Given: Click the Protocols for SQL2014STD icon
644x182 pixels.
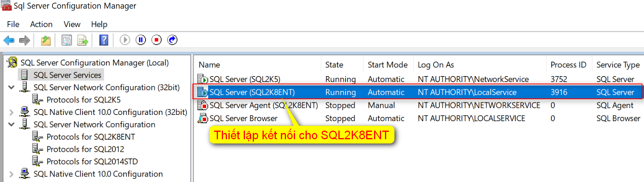Looking at the screenshot, I should click(38, 161).
